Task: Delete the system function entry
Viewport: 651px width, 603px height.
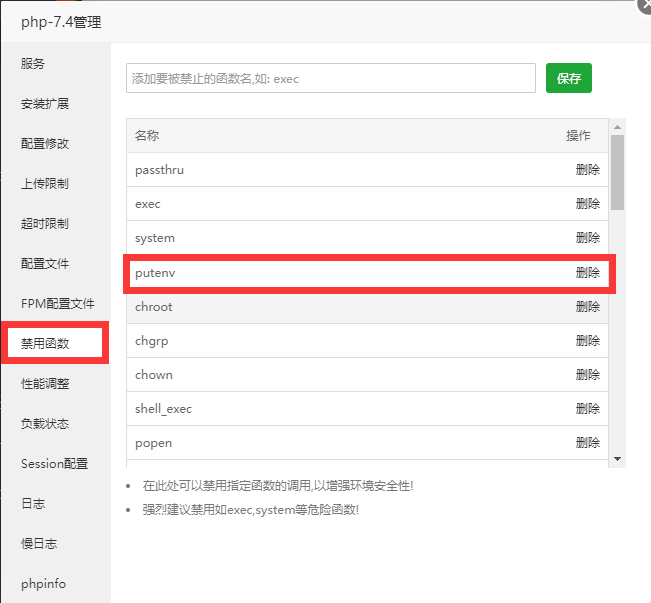Action: (x=587, y=238)
